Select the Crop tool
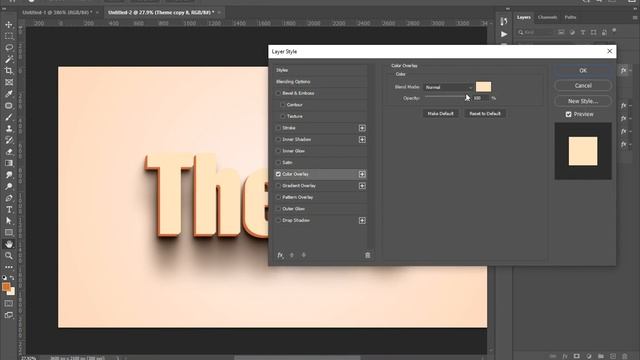 tap(9, 71)
